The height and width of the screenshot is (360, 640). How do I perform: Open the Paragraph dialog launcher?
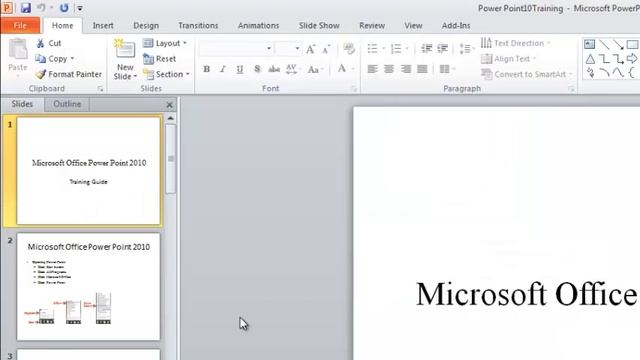click(571, 89)
